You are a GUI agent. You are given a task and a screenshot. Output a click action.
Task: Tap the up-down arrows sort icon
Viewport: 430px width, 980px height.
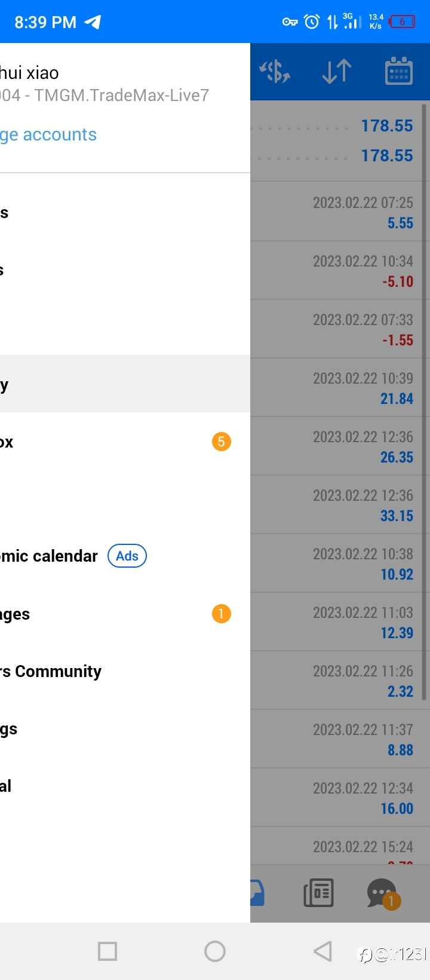click(x=337, y=72)
